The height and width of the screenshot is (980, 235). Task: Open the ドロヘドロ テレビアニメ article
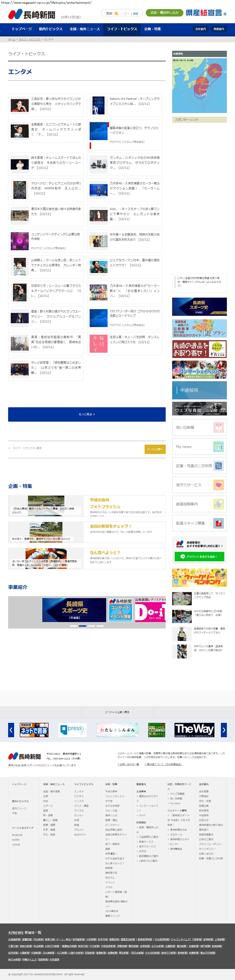pyautogui.click(x=46, y=189)
